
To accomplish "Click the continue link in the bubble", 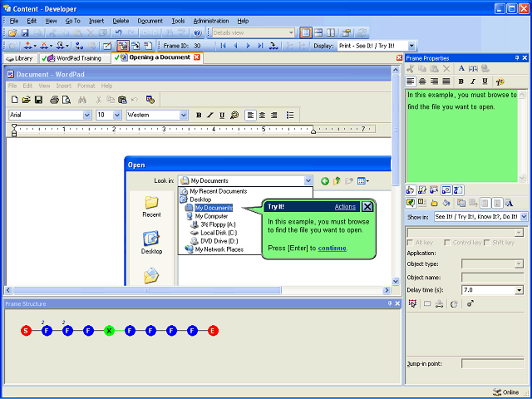I will (332, 248).
